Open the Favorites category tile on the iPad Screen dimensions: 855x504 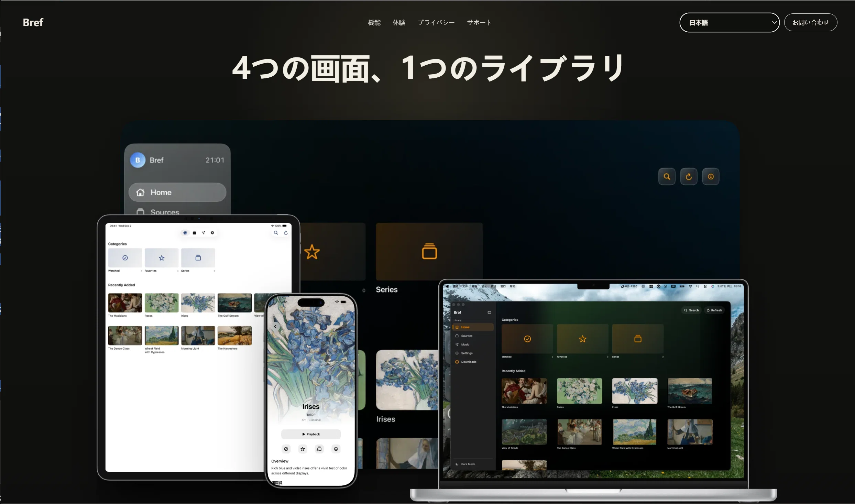click(x=162, y=258)
